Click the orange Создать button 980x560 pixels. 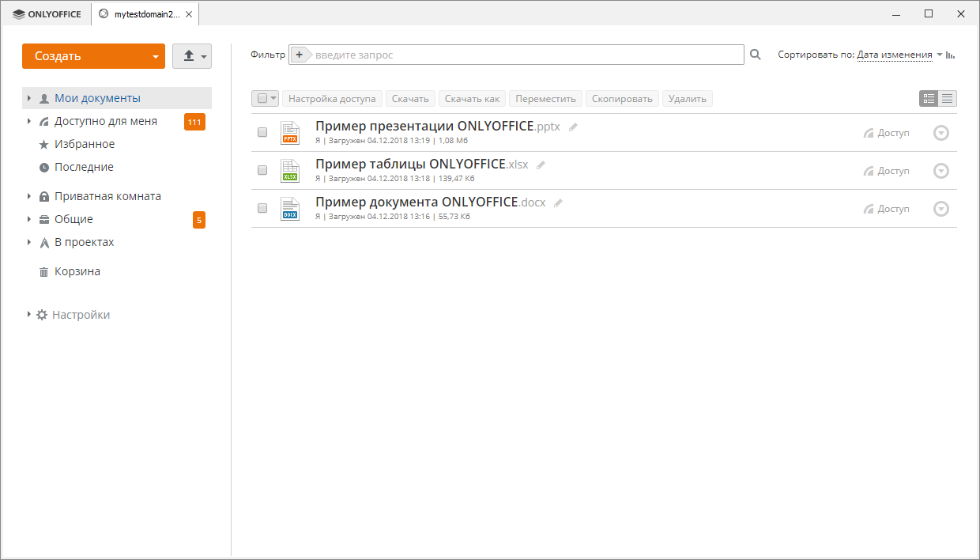[93, 56]
